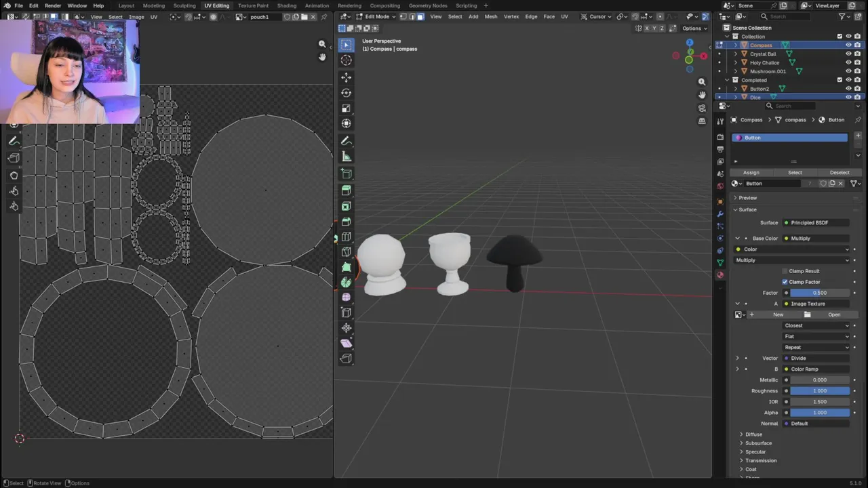Viewport: 868px width, 488px height.
Task: Select the Transform tool in viewport toolbar
Action: coord(346,123)
